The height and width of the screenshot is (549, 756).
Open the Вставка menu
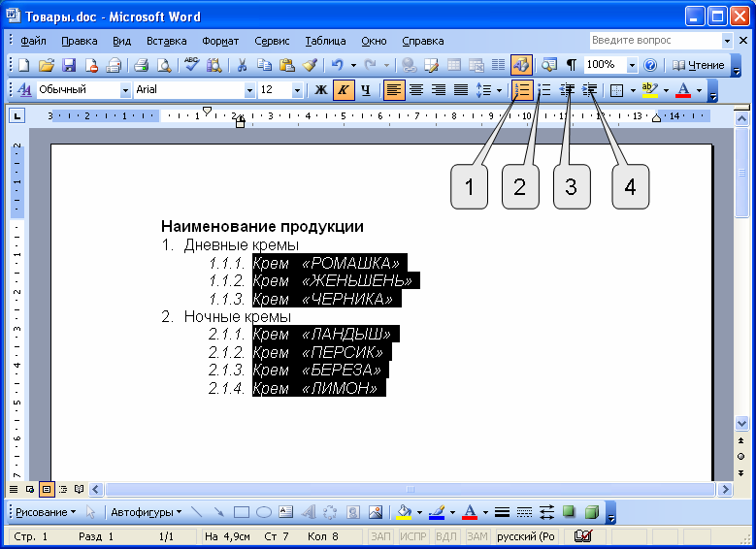point(166,41)
